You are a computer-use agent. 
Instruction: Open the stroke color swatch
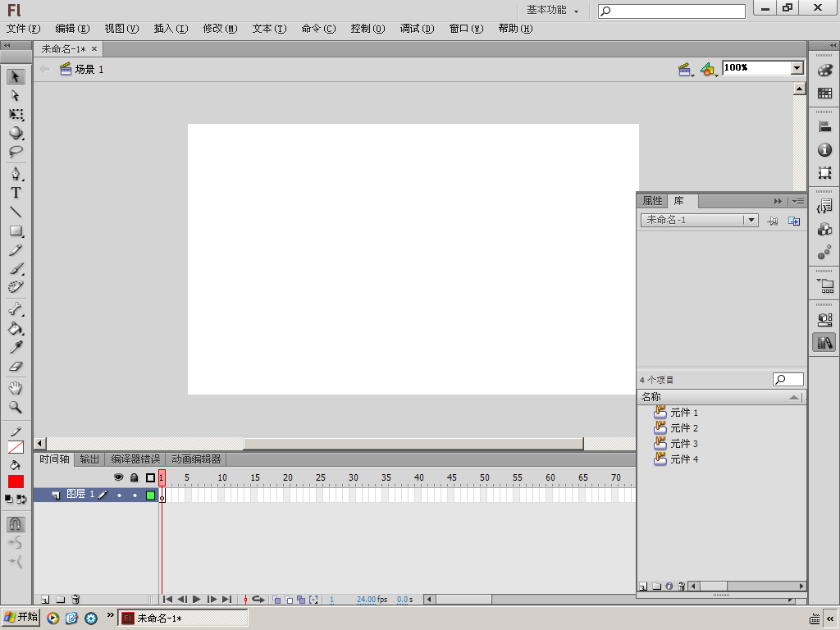(16, 447)
